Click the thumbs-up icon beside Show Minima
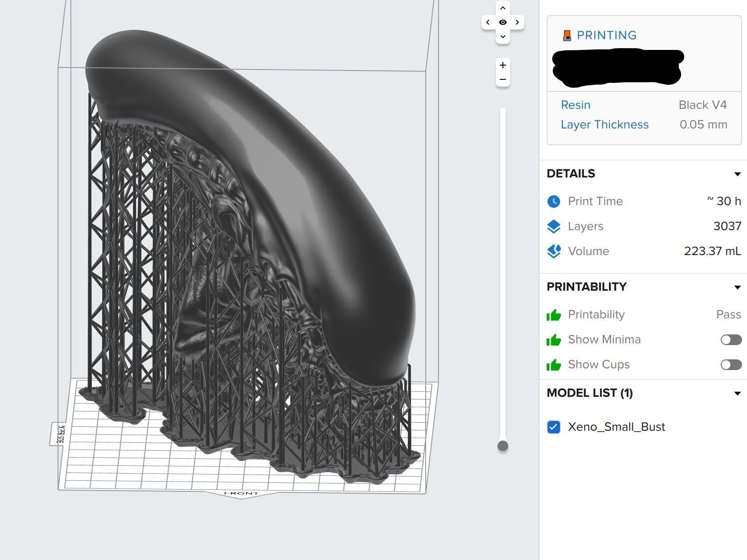Viewport: 747px width, 560px height. tap(554, 340)
